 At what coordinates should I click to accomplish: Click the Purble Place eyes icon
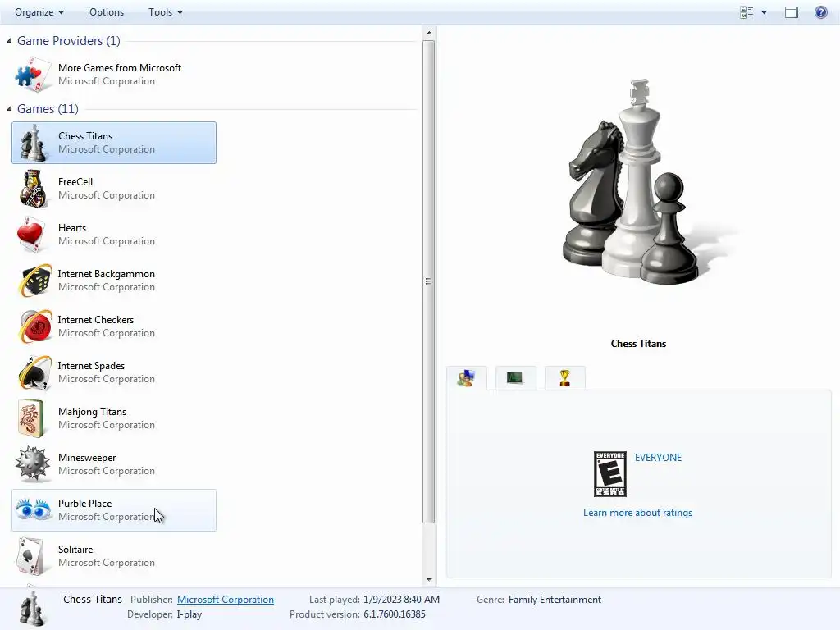pos(33,509)
